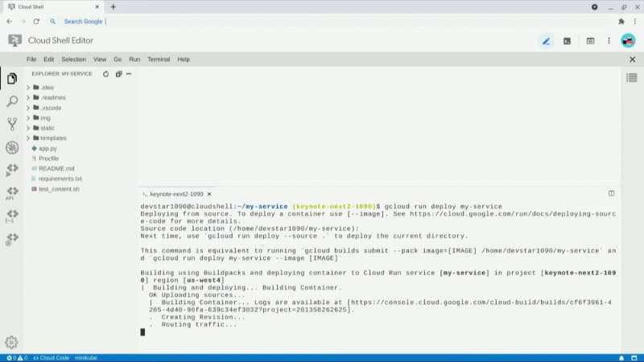Open the bottom Cloud Code icon in activity bar
Viewport: 644px width, 362px height.
tap(12, 239)
